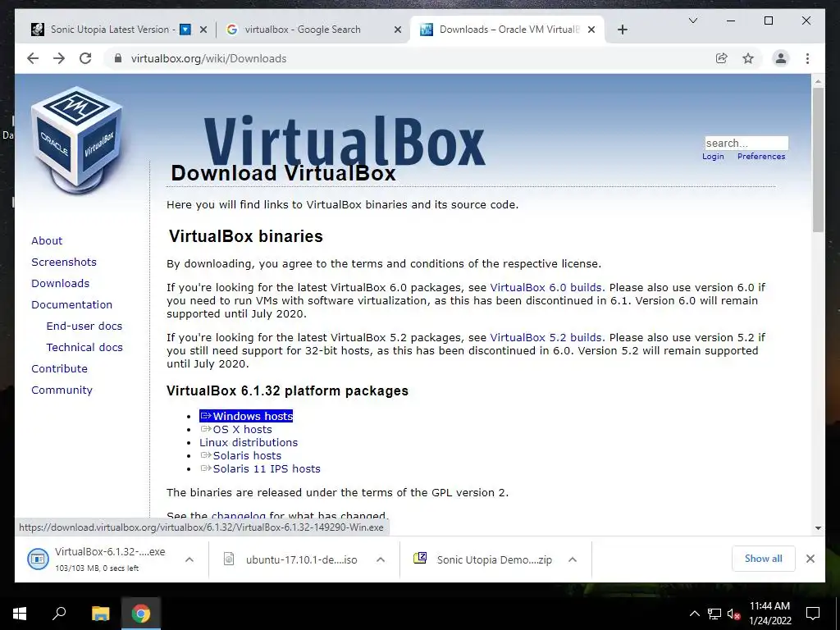The image size is (840, 630).
Task: Click the page's vertical scrollbar thumb
Action: (x=818, y=160)
